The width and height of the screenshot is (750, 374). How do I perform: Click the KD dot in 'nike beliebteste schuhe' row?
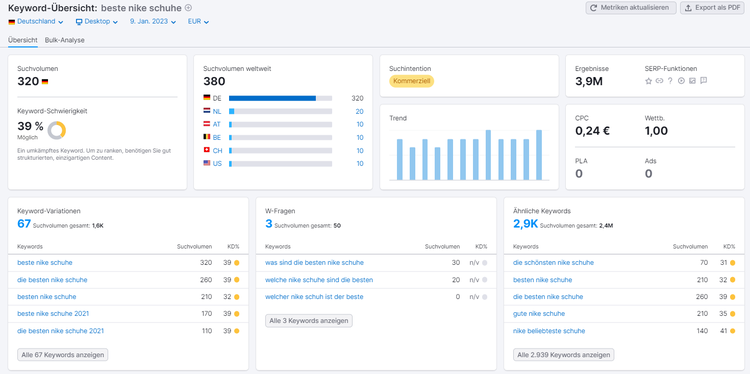[732, 331]
